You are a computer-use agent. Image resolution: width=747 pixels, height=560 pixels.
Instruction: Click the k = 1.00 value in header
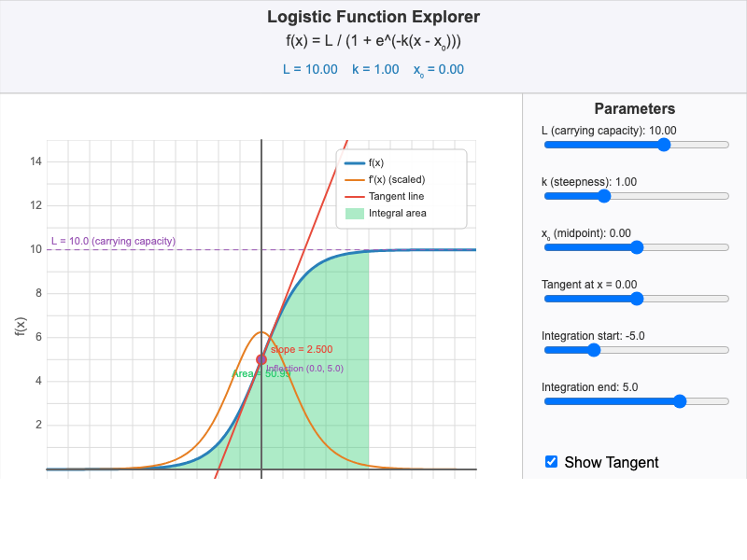coord(373,69)
